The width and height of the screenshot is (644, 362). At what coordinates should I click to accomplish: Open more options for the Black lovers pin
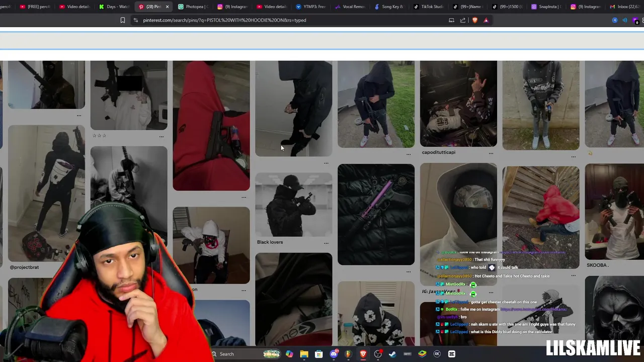pos(326,243)
